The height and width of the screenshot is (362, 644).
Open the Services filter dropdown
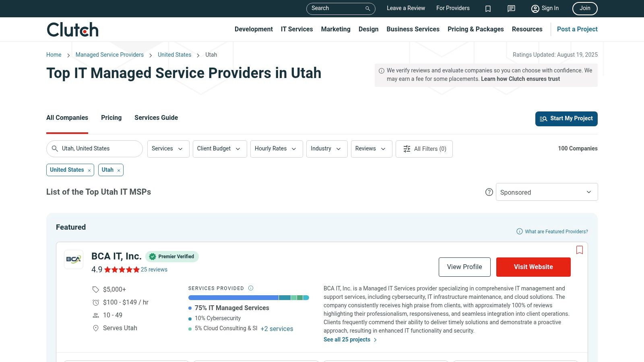tap(168, 149)
